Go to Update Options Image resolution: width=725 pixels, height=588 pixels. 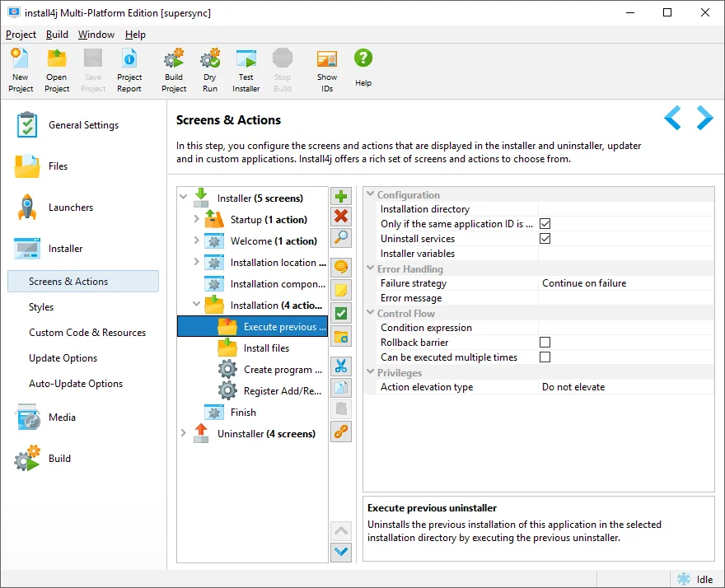tap(63, 358)
